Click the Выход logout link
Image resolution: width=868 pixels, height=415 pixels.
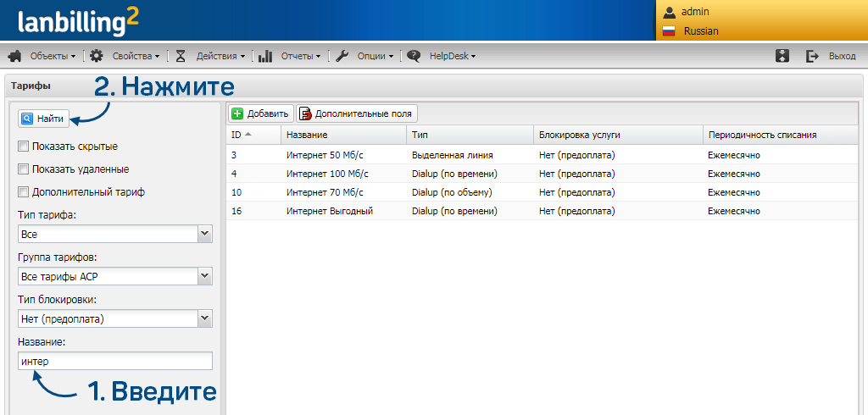point(842,57)
